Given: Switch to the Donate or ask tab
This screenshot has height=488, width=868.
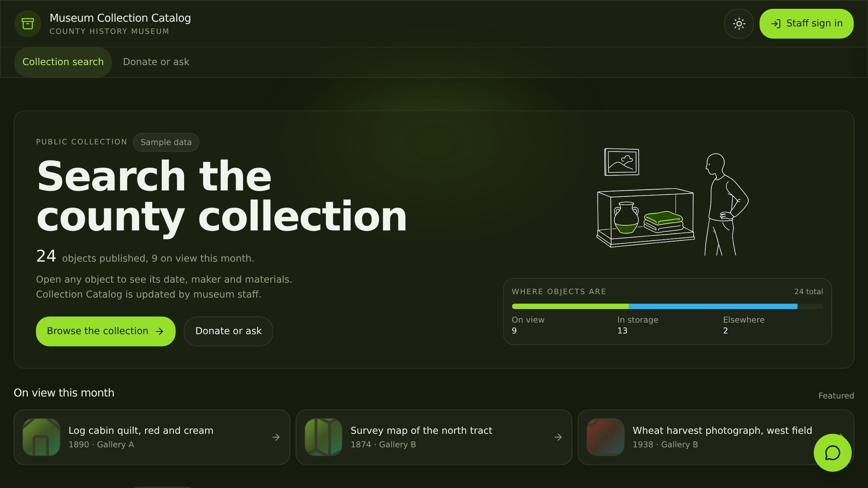Looking at the screenshot, I should pos(156,62).
